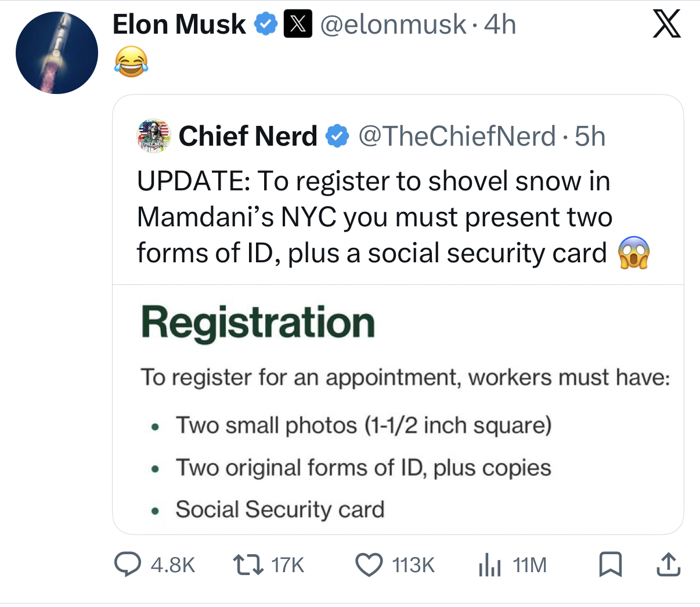Click the black X affiliation badge beside name

tap(297, 24)
